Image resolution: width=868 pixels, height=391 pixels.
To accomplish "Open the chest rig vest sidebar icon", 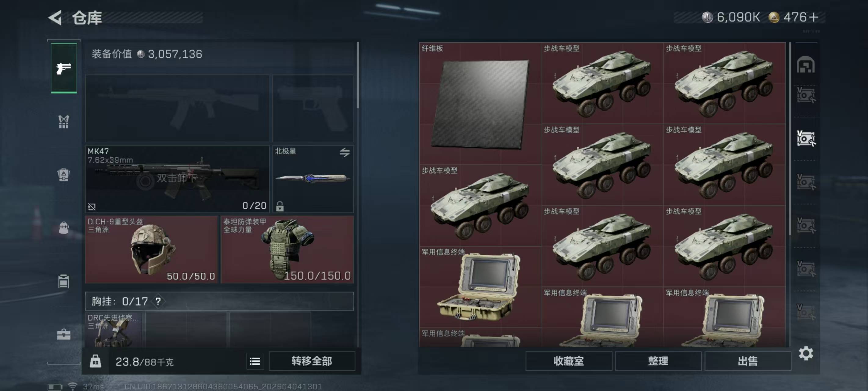I will point(64,122).
